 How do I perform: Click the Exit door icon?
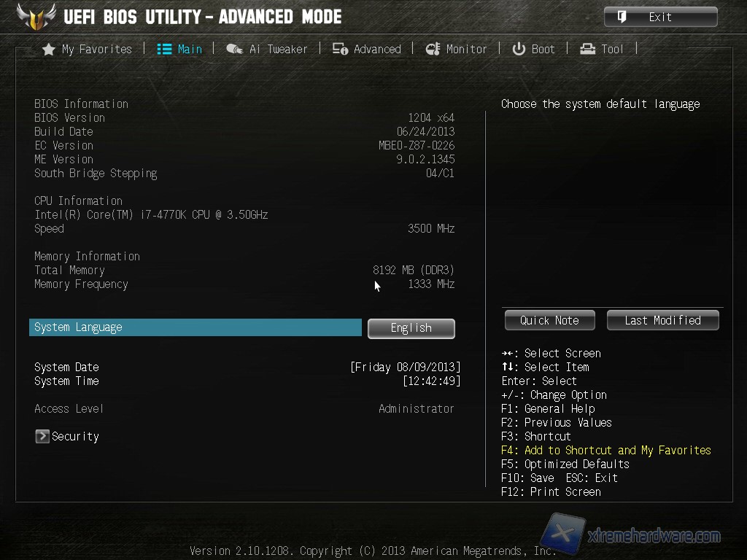[622, 17]
